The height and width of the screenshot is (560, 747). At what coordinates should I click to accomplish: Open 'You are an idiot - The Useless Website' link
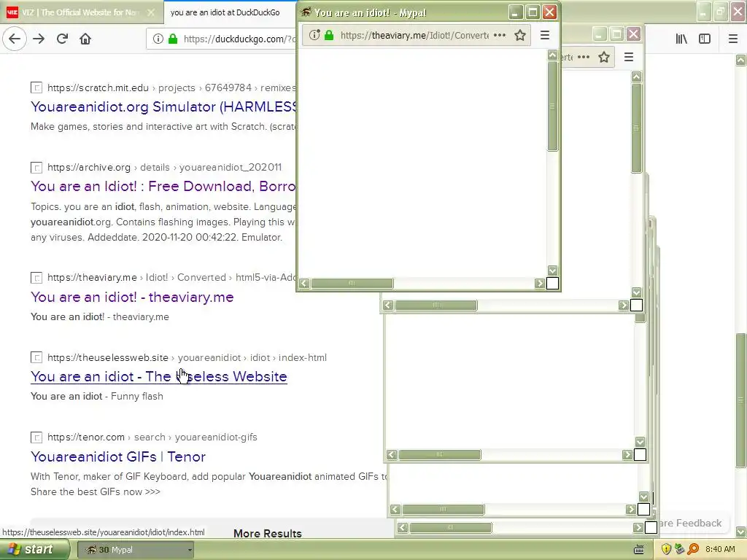coord(158,376)
